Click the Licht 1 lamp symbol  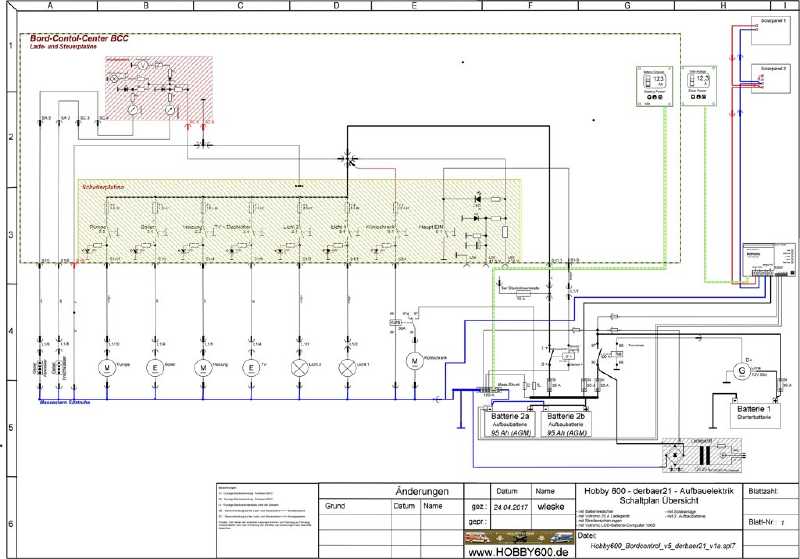(347, 367)
